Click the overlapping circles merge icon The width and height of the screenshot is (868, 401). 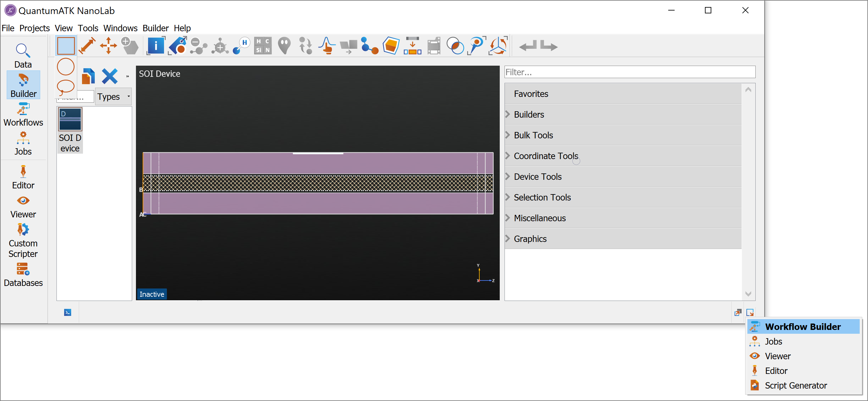[455, 46]
